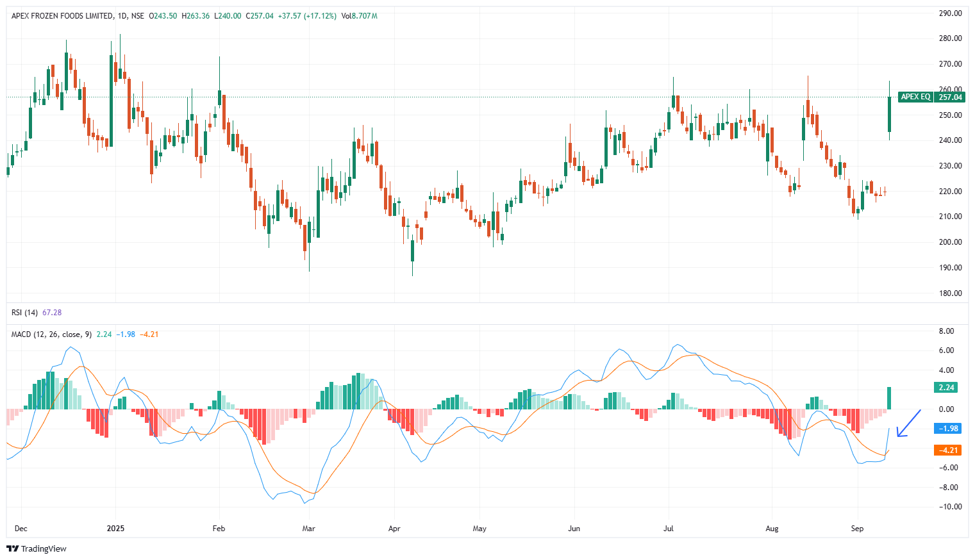
Task: Click the 180.00 price axis label
Action: (950, 293)
